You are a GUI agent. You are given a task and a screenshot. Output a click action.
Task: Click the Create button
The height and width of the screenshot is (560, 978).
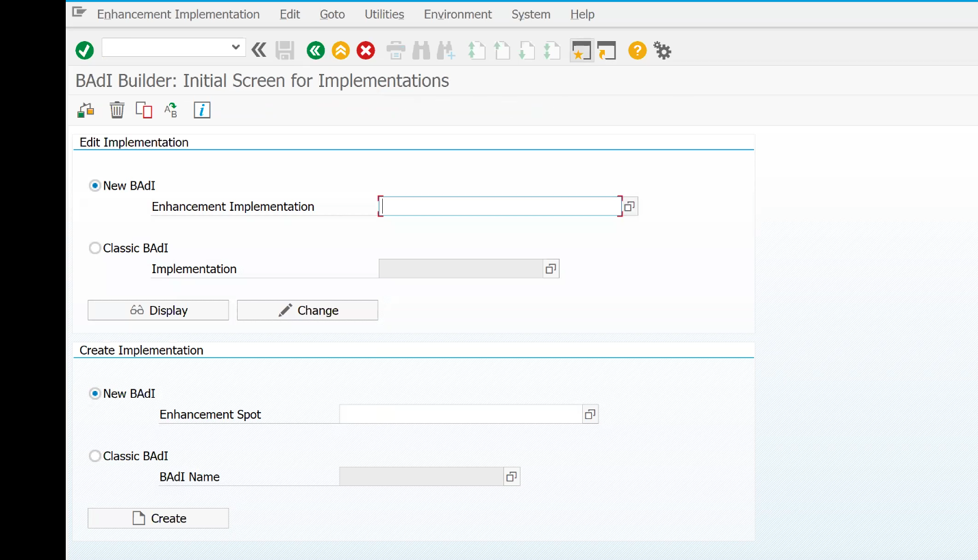coord(158,518)
